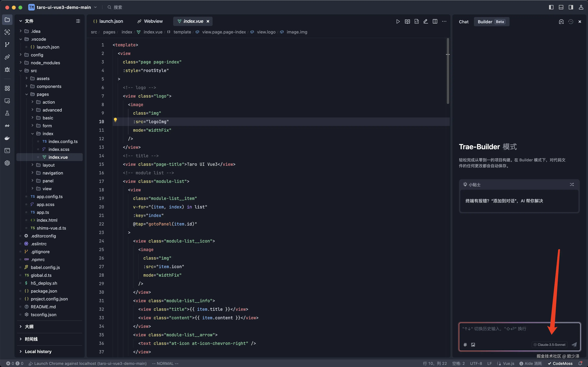The width and height of the screenshot is (588, 367).
Task: Open package.json in the file tree
Action: pos(44,291)
